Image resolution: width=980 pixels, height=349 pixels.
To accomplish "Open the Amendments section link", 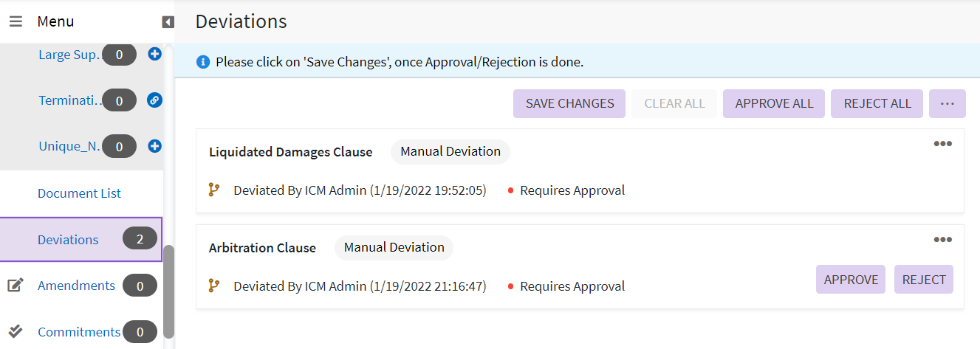I will [76, 286].
